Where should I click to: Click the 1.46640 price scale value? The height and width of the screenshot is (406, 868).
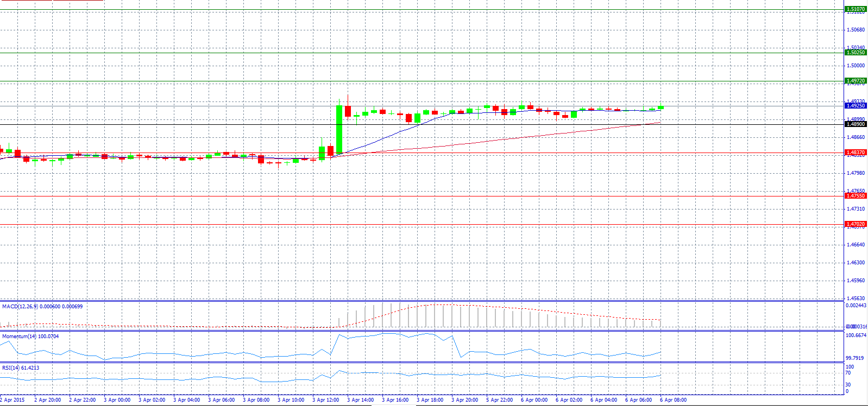856,245
